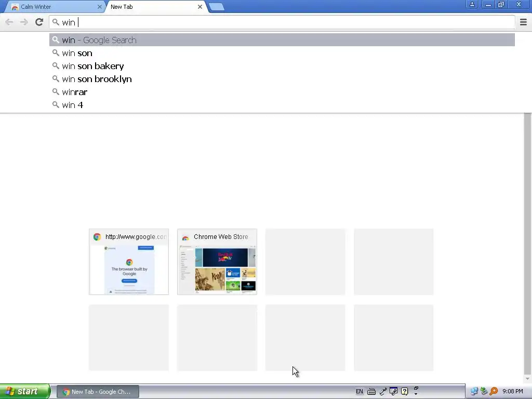Click the EN language indicator
This screenshot has height=399, width=532.
[x=360, y=392]
